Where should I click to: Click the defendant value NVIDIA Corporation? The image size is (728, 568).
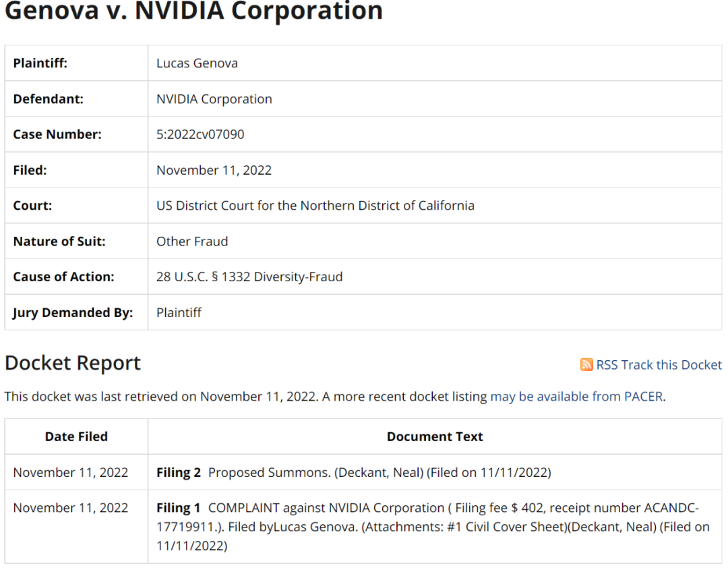pos(214,98)
